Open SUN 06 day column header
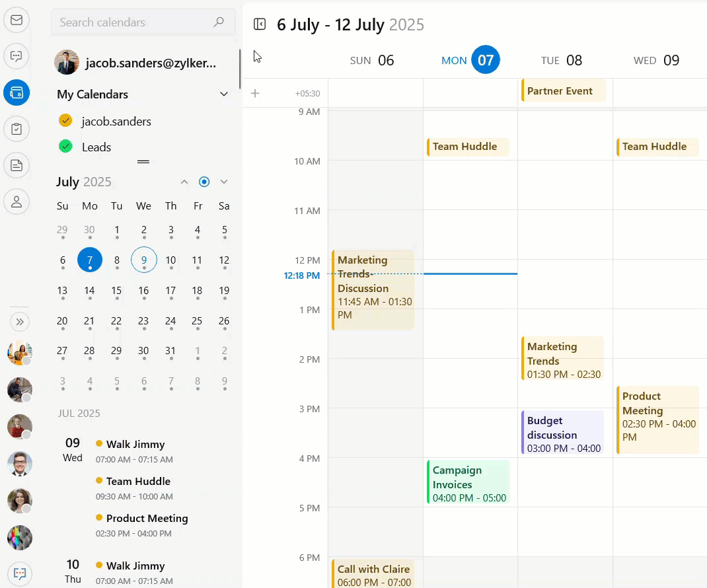Viewport: 707px width, 588px height. pyautogui.click(x=372, y=60)
